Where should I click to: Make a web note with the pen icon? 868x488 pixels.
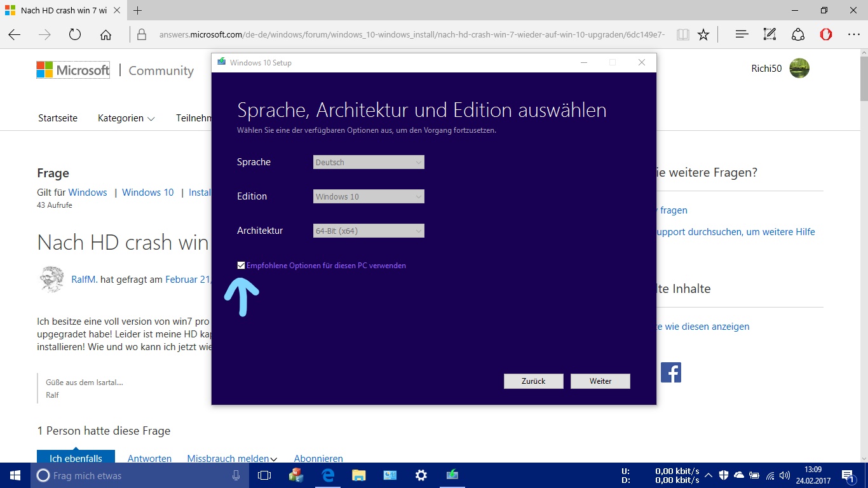pos(770,35)
